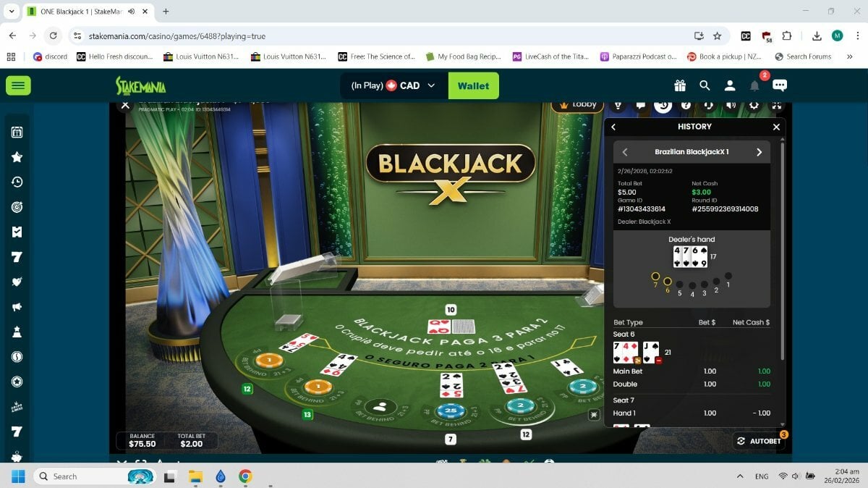Mute the game sound speaker
The image size is (868, 488).
(731, 105)
